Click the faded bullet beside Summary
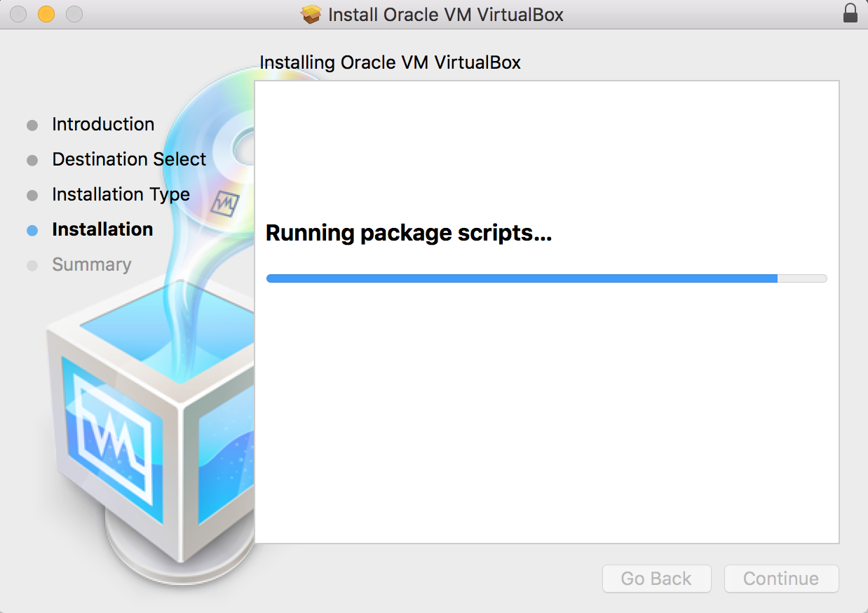 (32, 266)
